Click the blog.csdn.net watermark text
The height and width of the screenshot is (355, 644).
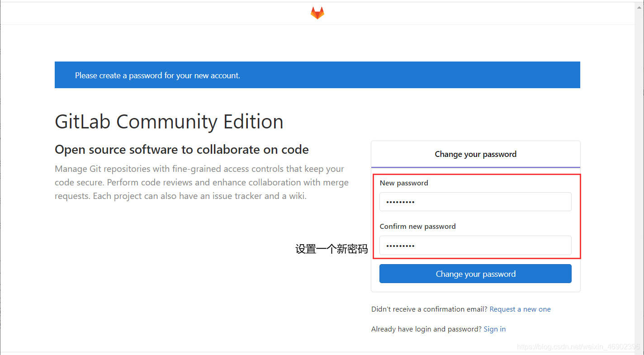pos(579,347)
